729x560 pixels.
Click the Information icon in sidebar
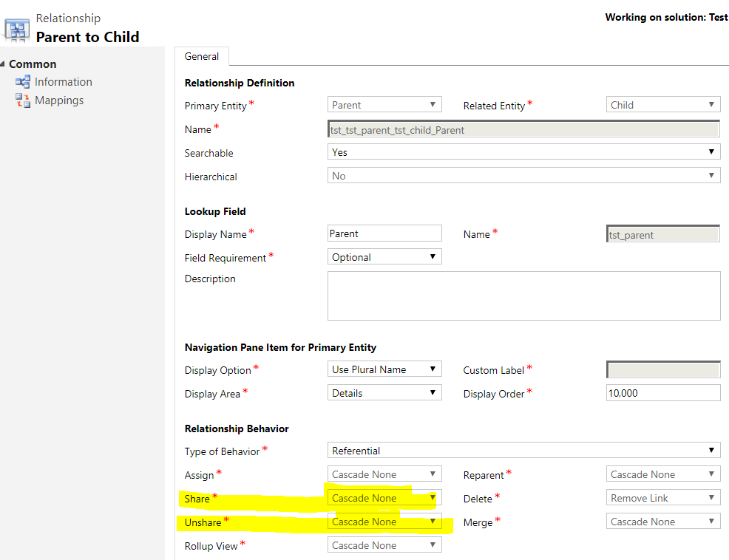pyautogui.click(x=22, y=82)
